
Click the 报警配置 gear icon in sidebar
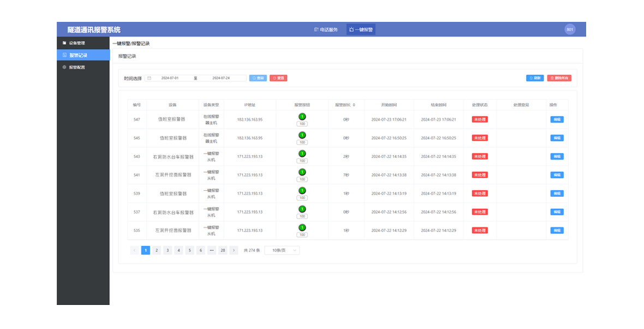[x=64, y=67]
